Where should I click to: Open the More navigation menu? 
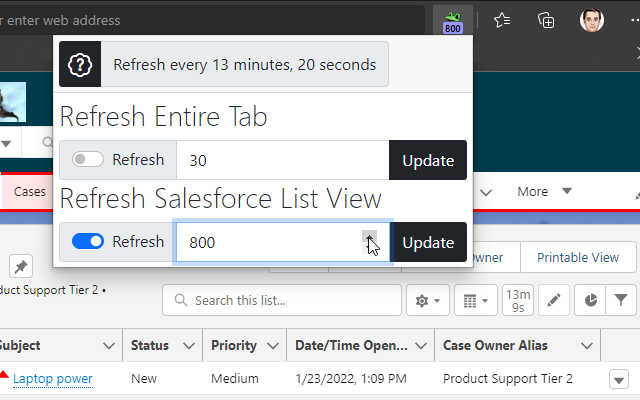tap(544, 191)
